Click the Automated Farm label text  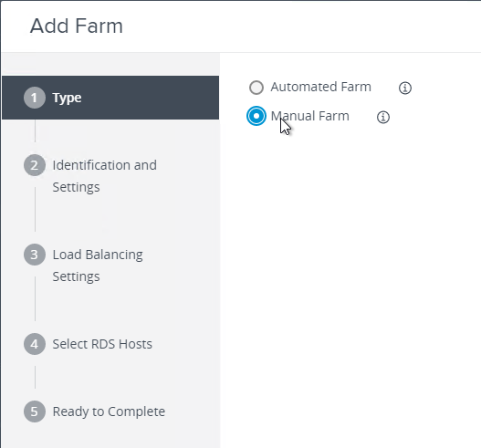tap(320, 87)
